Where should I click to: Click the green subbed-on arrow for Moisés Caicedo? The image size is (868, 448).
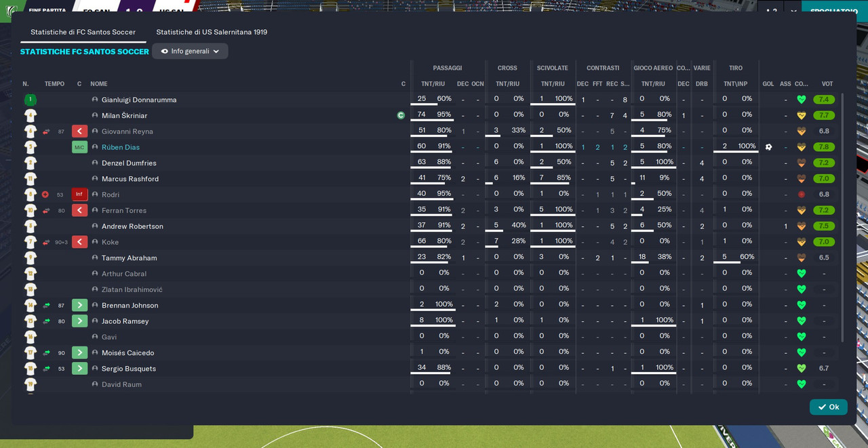79,352
